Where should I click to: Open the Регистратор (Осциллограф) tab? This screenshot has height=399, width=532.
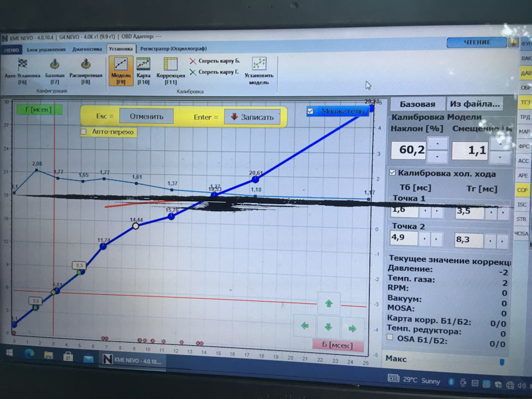[173, 49]
